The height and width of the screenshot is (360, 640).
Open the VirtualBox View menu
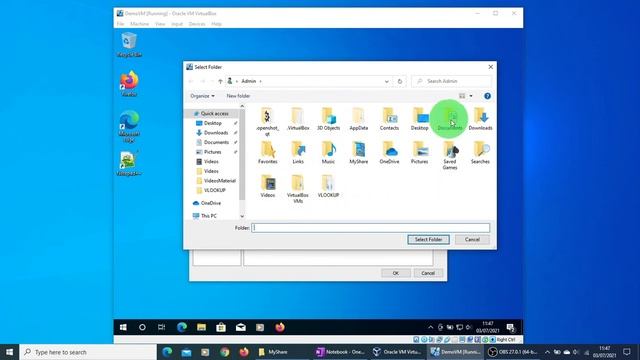[160, 24]
